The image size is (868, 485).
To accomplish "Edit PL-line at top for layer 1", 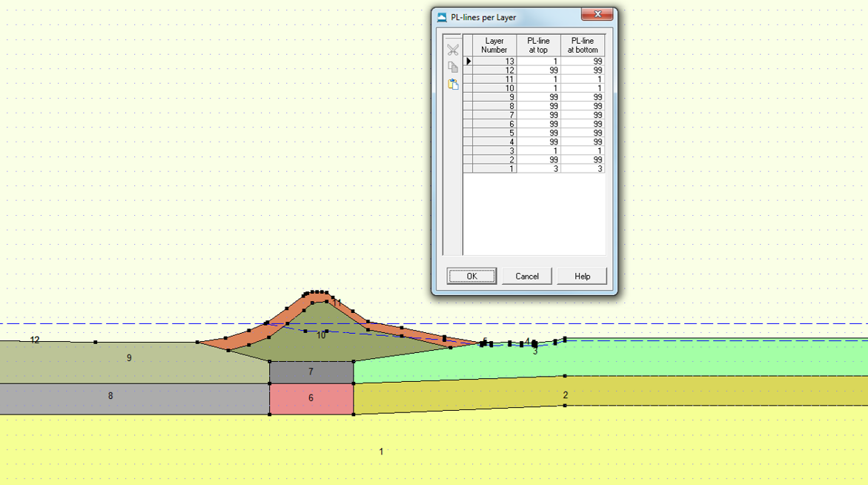I will 538,169.
